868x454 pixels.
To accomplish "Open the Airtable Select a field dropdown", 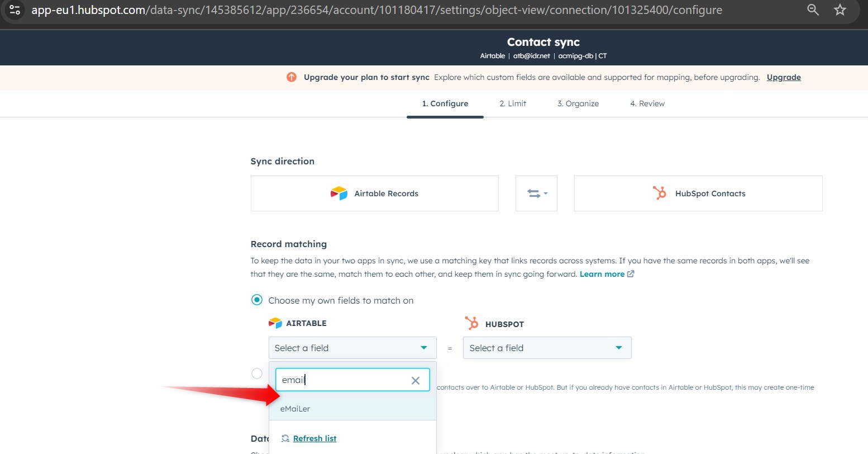I will [352, 348].
